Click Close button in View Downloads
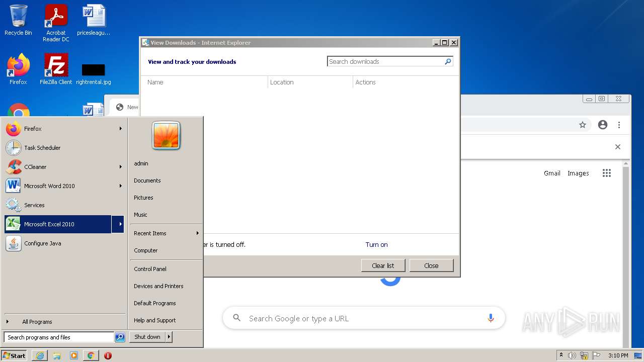 431,265
